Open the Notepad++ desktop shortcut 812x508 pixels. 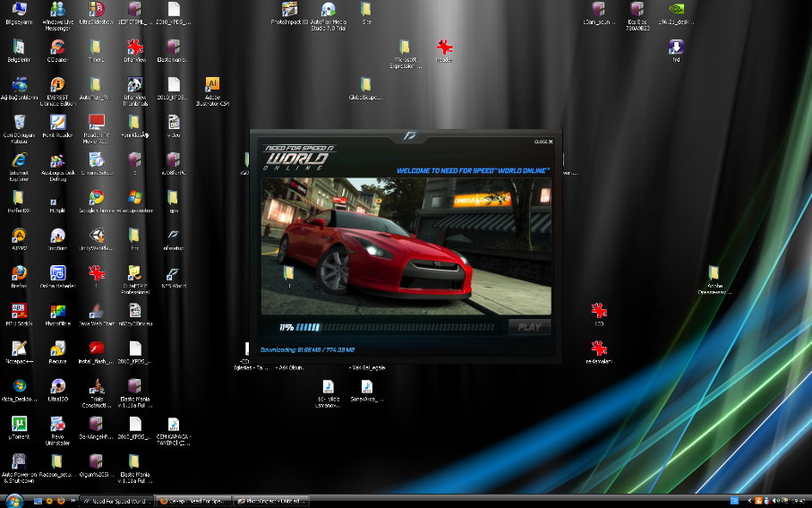(x=19, y=351)
